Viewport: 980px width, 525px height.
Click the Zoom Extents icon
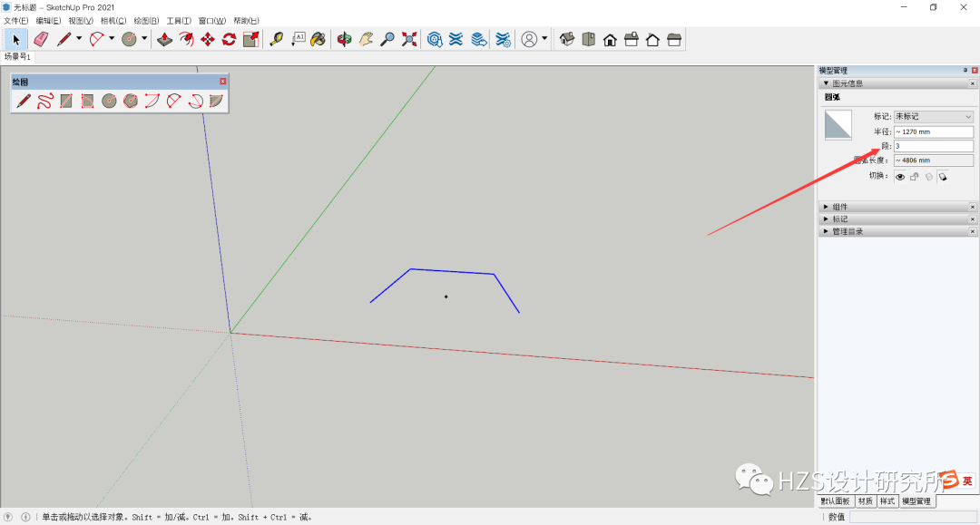click(x=407, y=39)
